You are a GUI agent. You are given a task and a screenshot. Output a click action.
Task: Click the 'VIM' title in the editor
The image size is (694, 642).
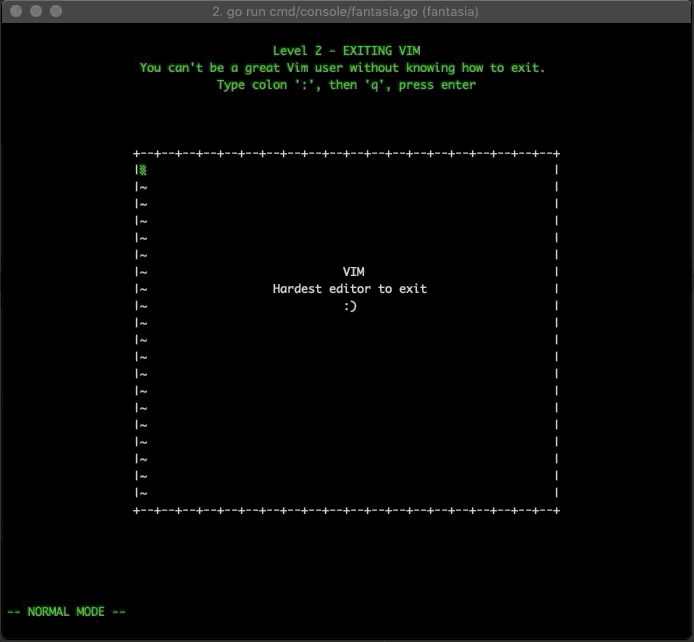coord(353,272)
